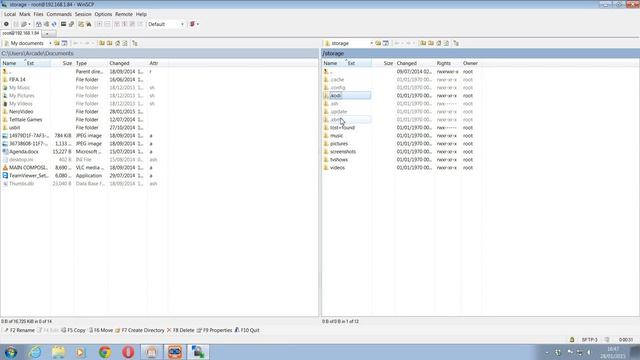Open the storage remote directory dropdown
The image size is (640, 360).
349,43
